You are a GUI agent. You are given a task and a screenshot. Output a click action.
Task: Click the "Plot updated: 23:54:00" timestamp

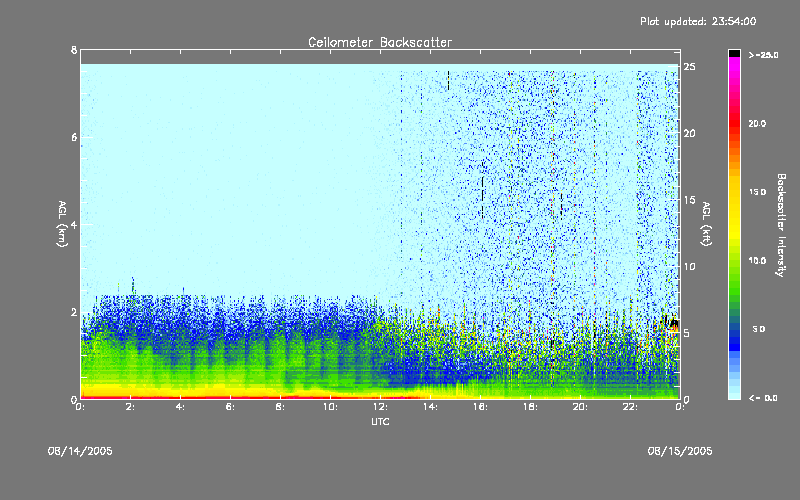click(x=698, y=21)
